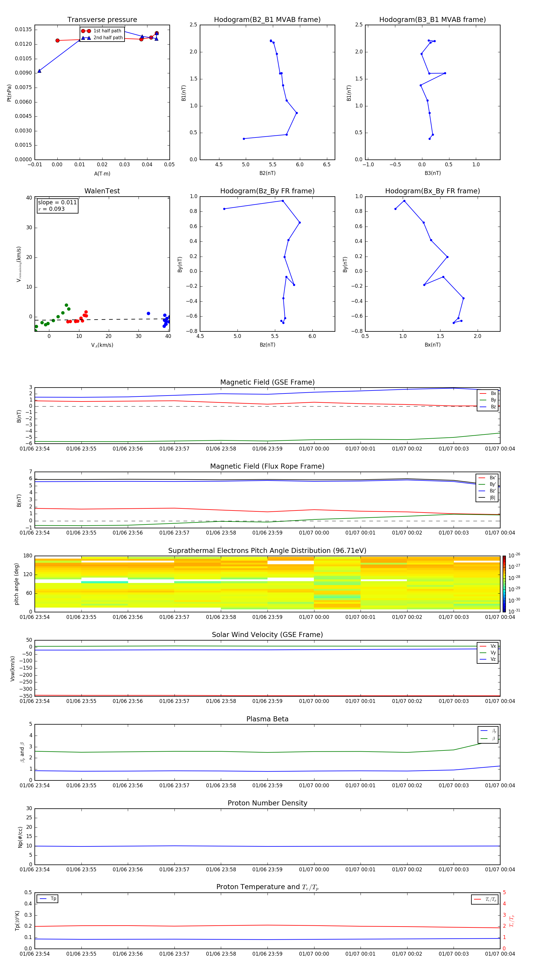Click the leftmost red circle in Transverse pressure plot

coord(57,40)
